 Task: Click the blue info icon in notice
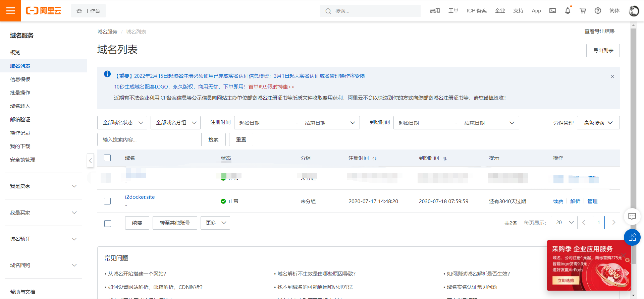click(107, 74)
